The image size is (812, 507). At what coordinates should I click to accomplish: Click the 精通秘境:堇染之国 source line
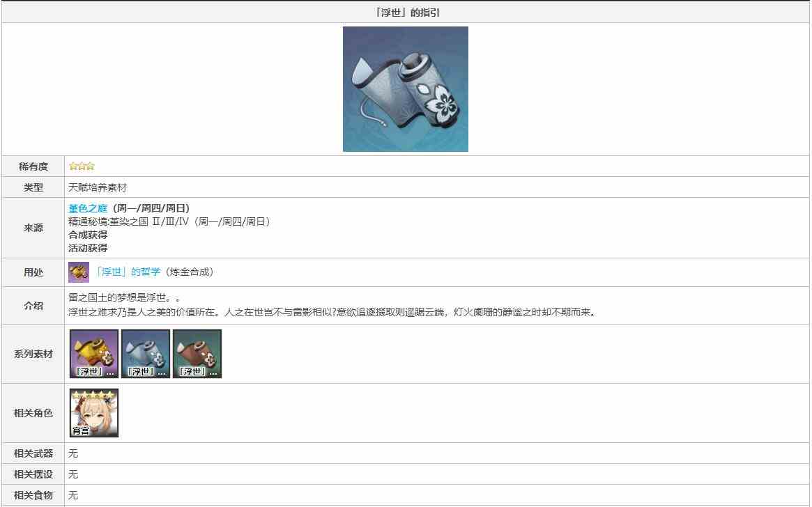[x=169, y=221]
